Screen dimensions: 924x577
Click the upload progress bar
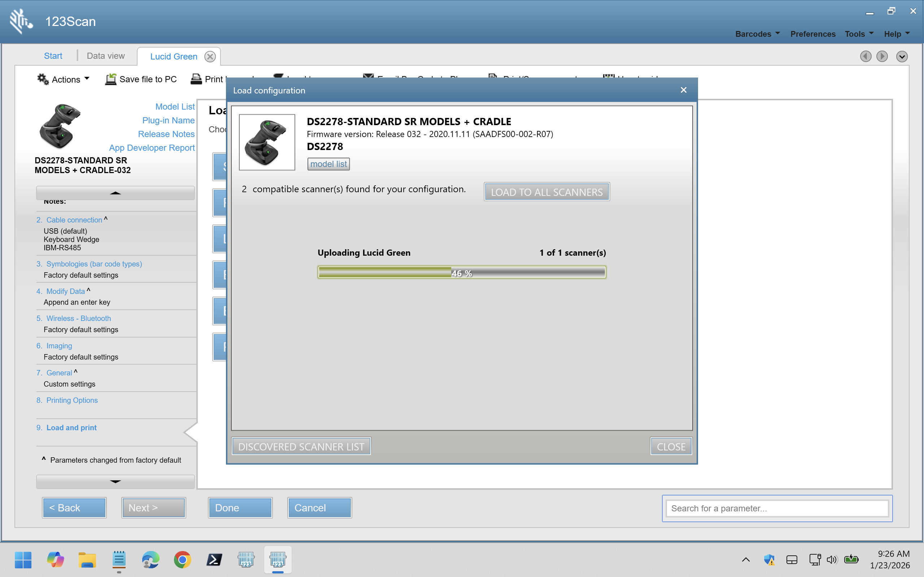(x=462, y=273)
